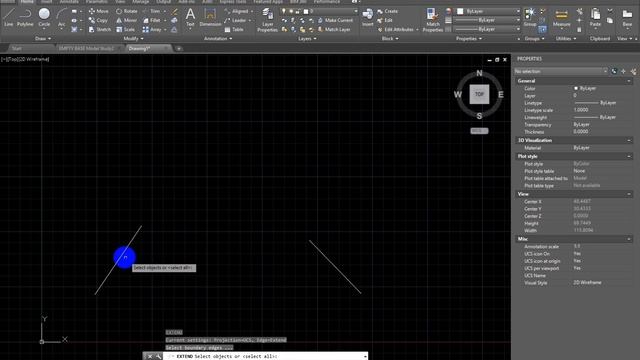Choose the Copy command

click(x=98, y=20)
